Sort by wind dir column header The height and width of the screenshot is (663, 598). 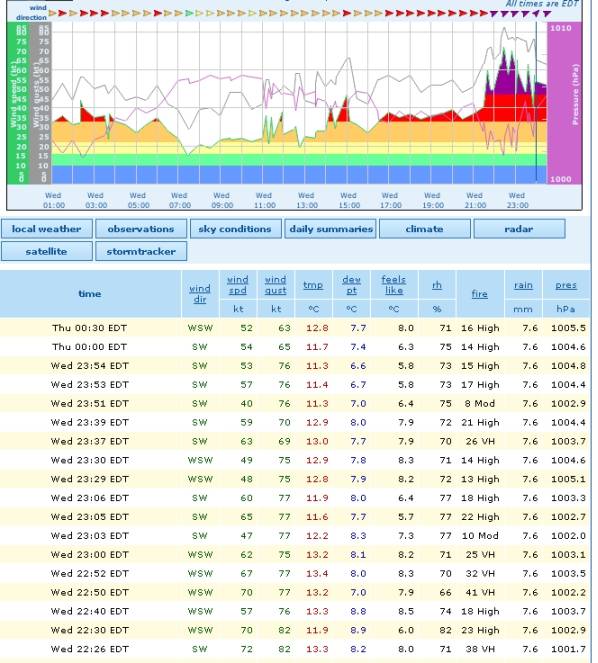(x=200, y=293)
